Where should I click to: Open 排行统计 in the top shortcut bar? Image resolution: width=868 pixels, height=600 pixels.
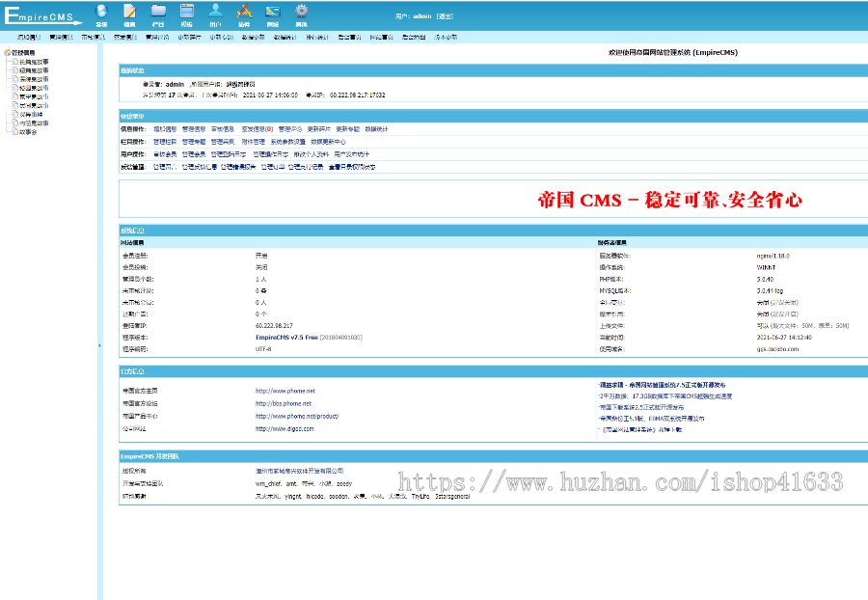coord(317,37)
